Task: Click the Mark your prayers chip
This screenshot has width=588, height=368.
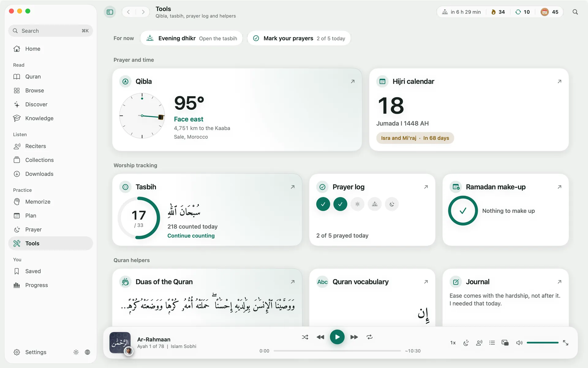Action: [x=299, y=38]
